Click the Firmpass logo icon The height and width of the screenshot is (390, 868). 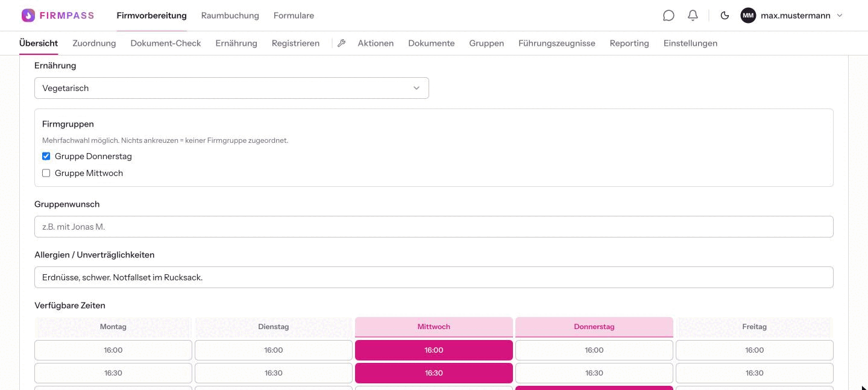coord(28,16)
